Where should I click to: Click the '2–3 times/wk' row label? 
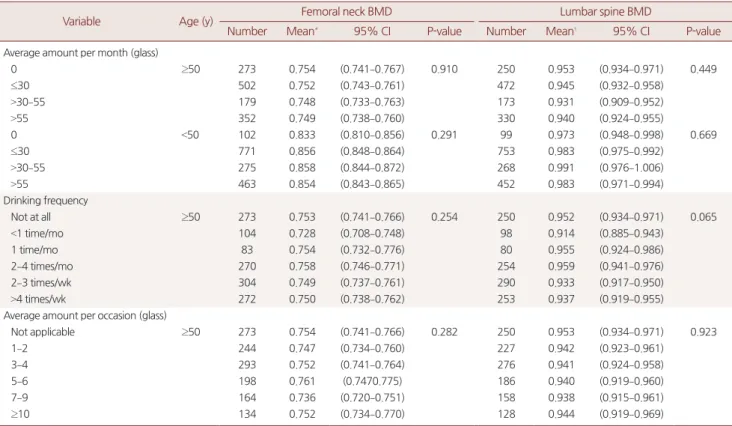coord(41,283)
